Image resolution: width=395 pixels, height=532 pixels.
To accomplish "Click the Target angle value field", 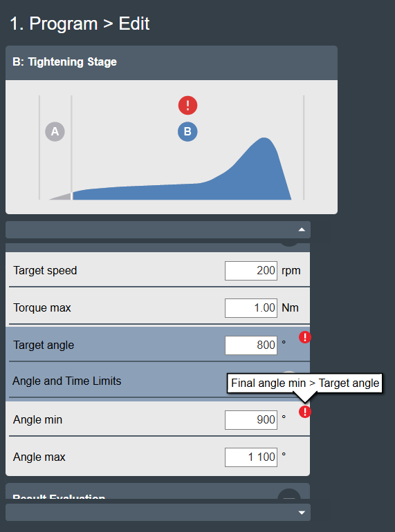I will (251, 345).
